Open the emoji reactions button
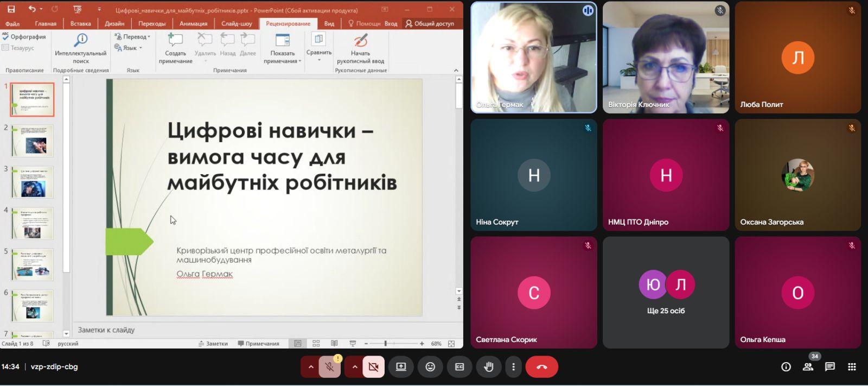Viewport: 868px width, 386px height. click(430, 367)
